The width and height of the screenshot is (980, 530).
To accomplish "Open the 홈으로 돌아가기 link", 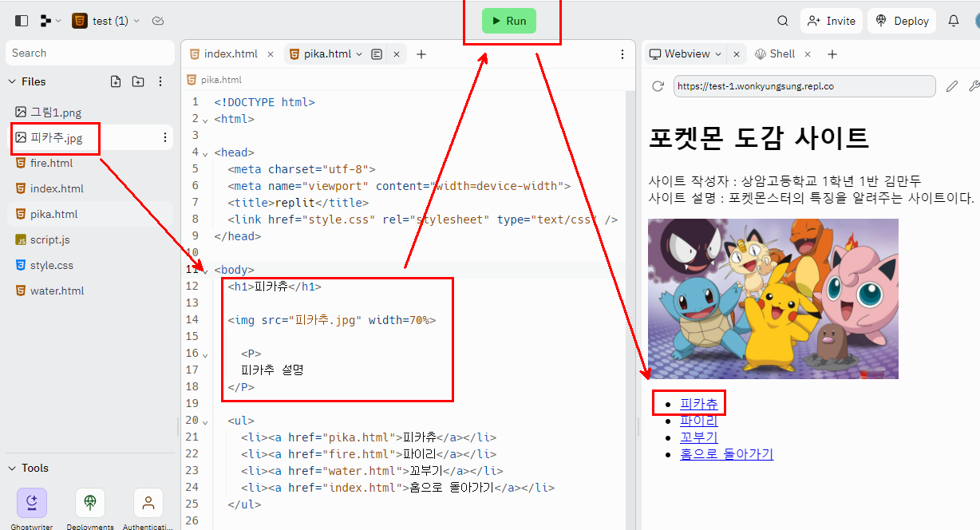I will 726,454.
